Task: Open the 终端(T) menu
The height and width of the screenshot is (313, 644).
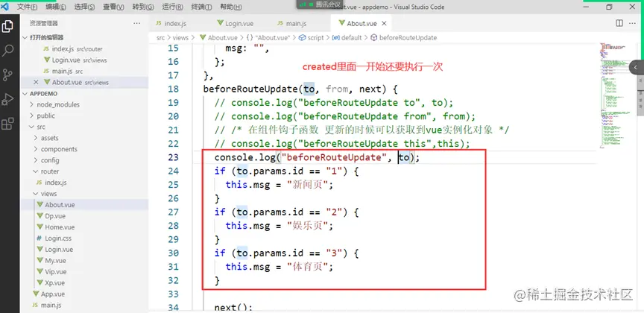Action: point(202,7)
